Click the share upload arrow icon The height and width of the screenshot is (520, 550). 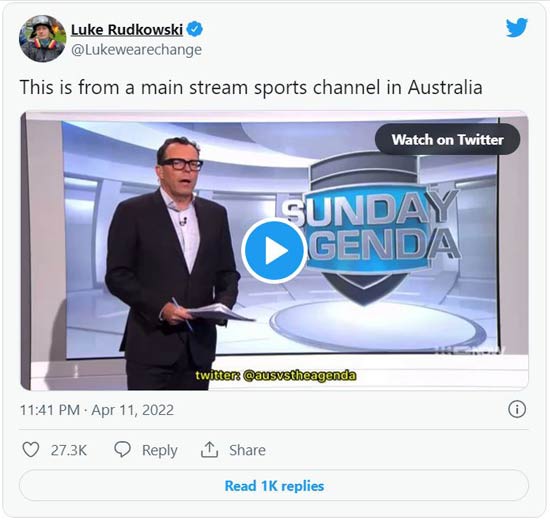pyautogui.click(x=209, y=449)
